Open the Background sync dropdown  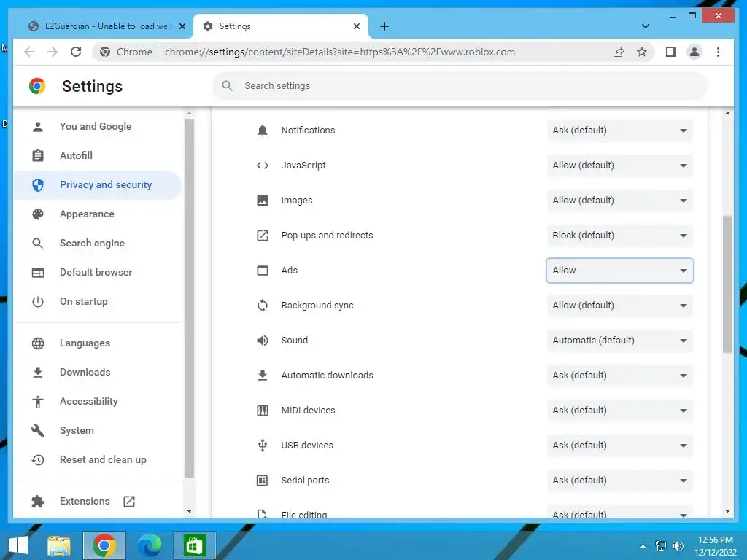click(x=619, y=306)
